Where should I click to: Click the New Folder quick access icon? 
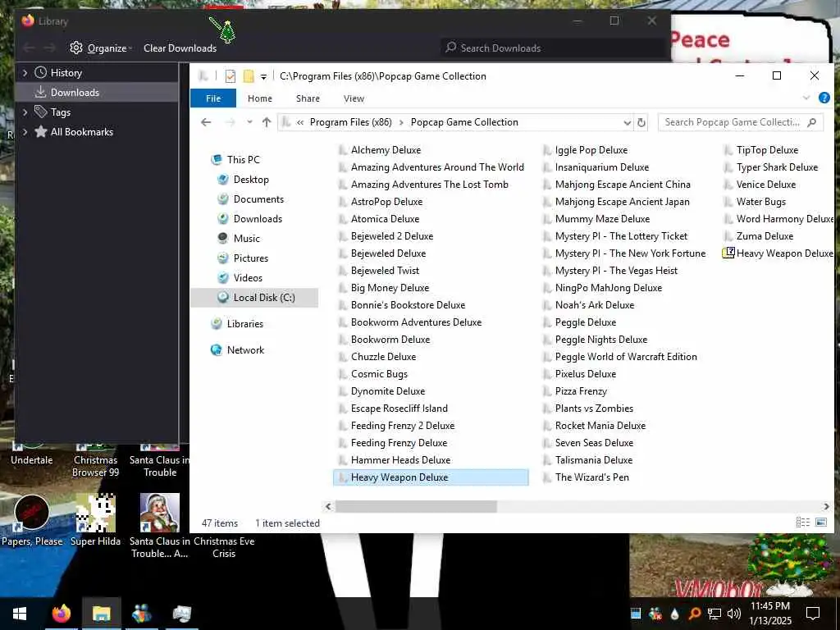pos(249,76)
